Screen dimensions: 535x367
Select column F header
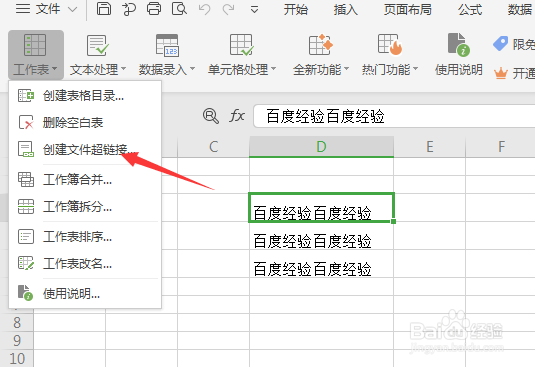point(500,147)
